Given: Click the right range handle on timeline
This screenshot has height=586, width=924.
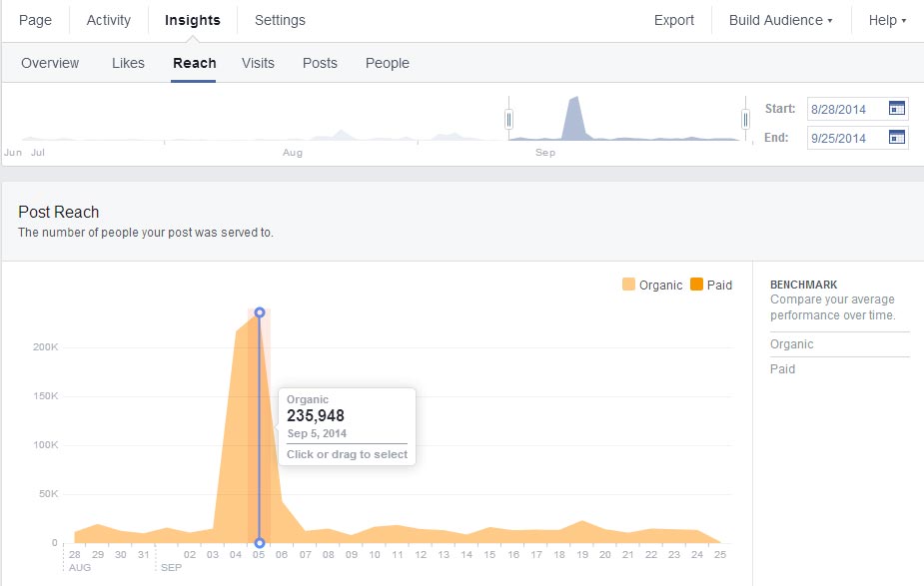Looking at the screenshot, I should (x=744, y=120).
